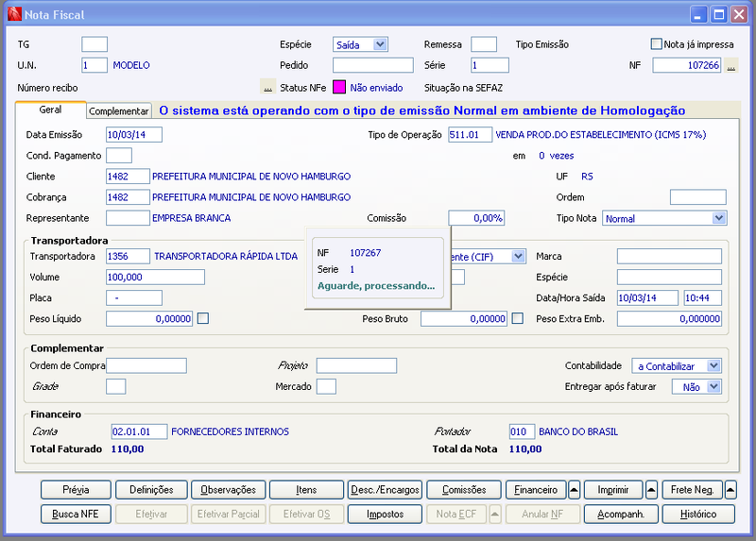Toggle the Peso Bruto checkbox
756x541 pixels.
coord(517,318)
